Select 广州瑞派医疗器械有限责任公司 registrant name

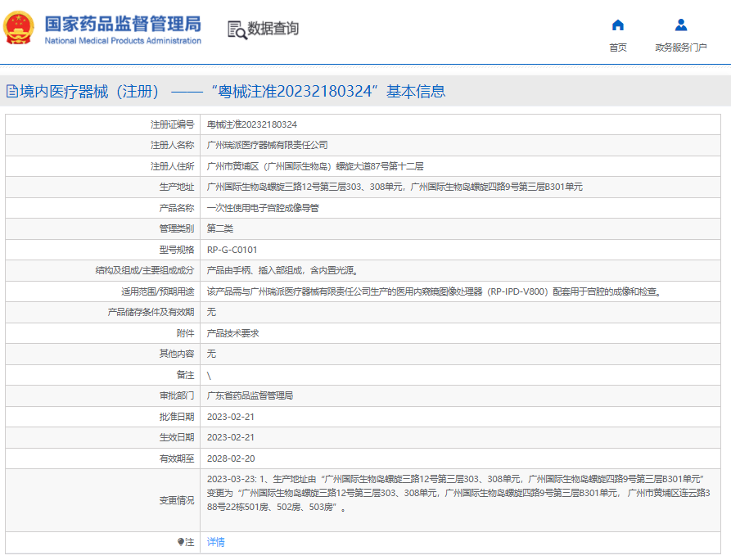(267, 146)
